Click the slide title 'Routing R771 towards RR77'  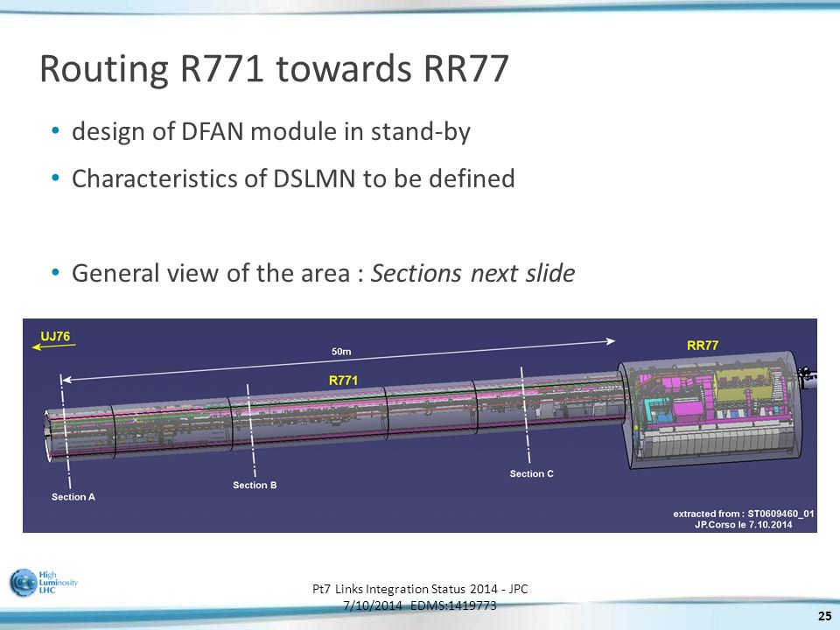point(274,68)
